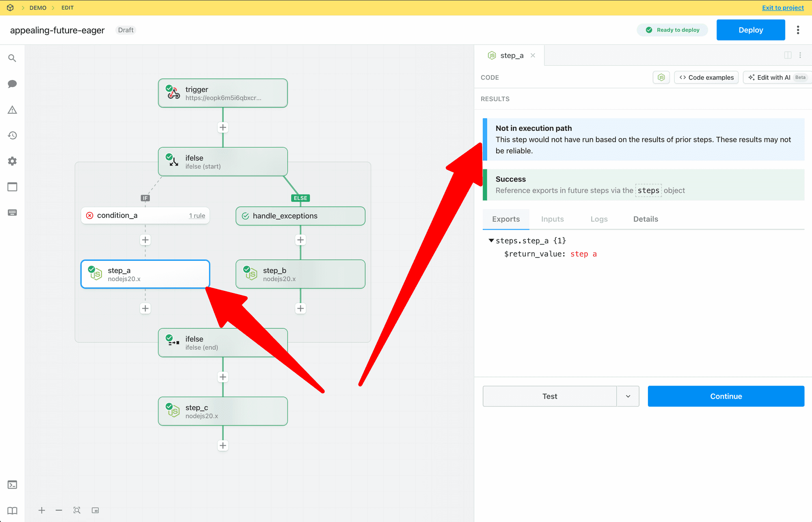Select the step_c node
The image size is (812, 522).
(223, 411)
